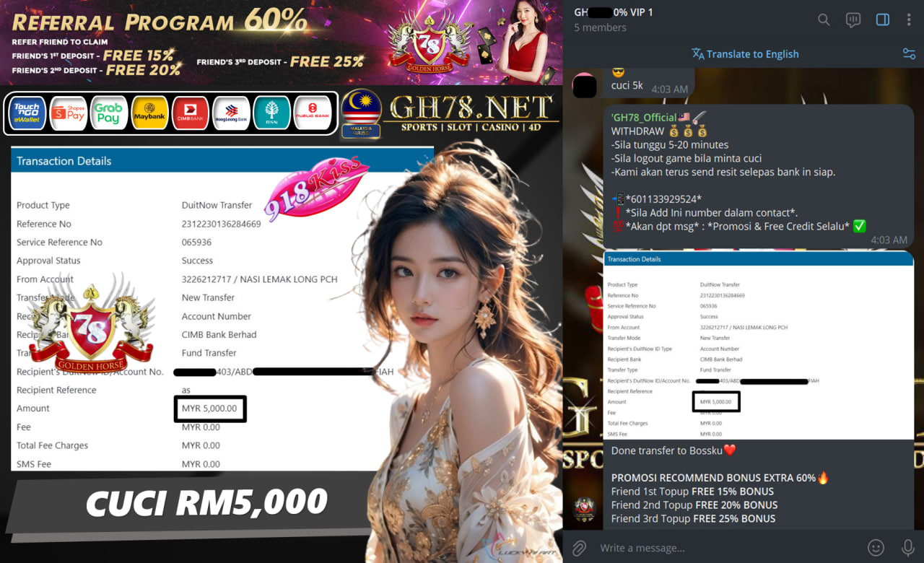Open search in the chat header
The image size is (924, 563).
[x=824, y=19]
